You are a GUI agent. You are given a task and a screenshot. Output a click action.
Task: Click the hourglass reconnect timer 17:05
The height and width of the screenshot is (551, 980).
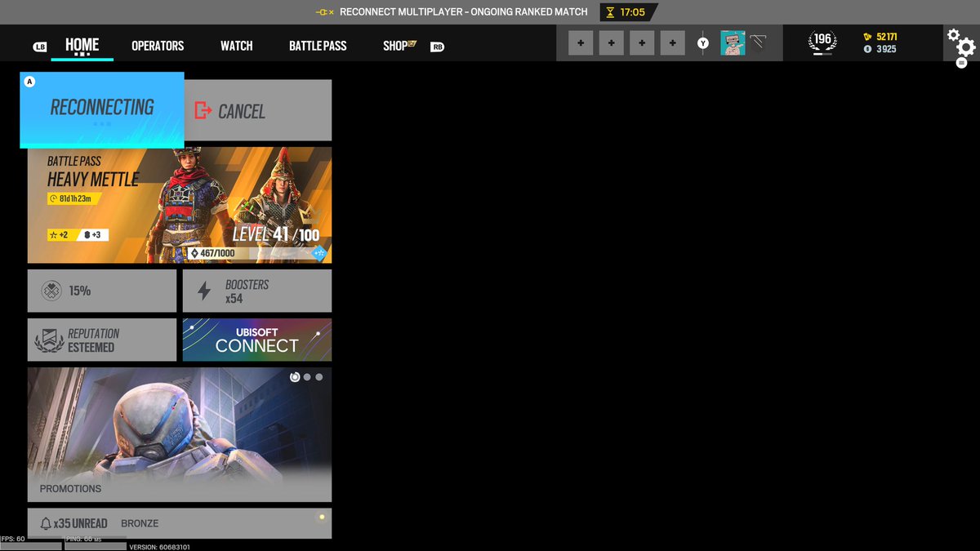click(629, 12)
